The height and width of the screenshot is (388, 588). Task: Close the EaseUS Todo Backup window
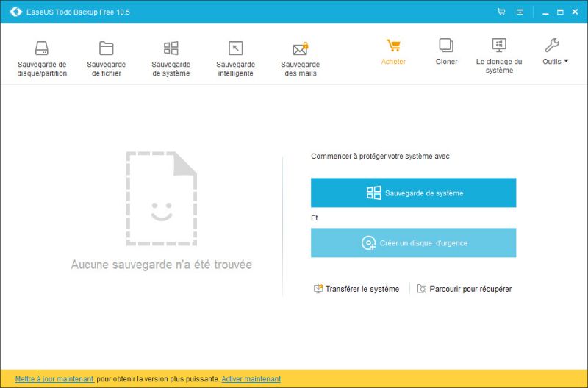point(575,12)
